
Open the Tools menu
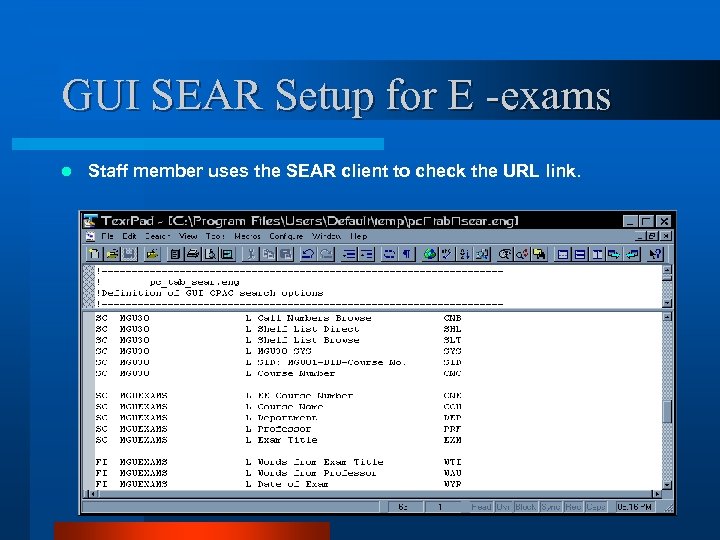pos(215,236)
